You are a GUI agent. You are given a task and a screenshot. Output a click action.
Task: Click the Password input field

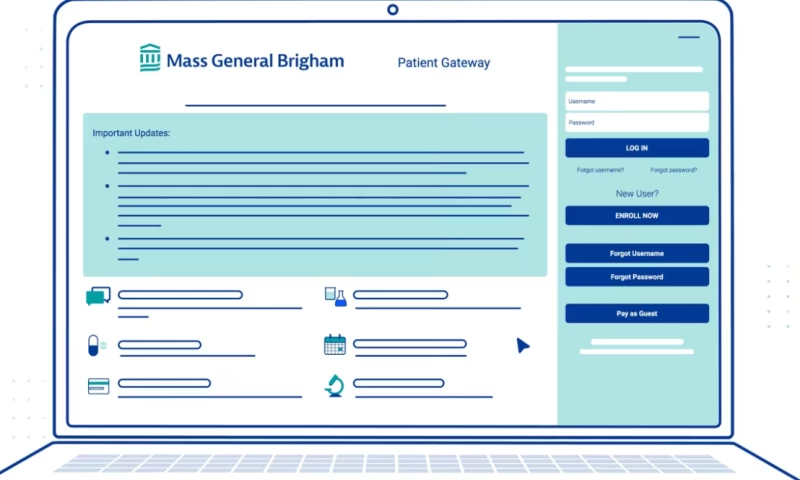[637, 122]
